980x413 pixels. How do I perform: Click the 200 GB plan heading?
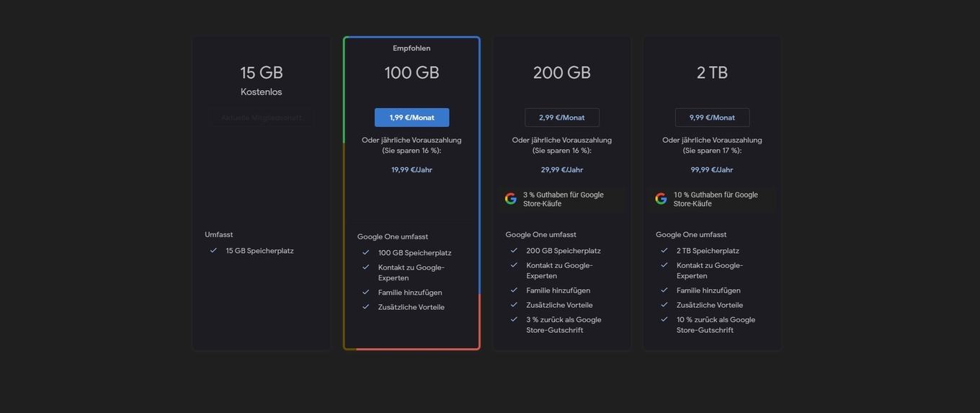(x=562, y=73)
